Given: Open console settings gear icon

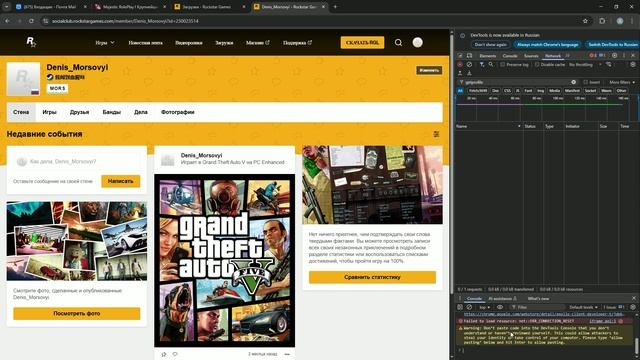Looking at the screenshot, I should coord(633,307).
